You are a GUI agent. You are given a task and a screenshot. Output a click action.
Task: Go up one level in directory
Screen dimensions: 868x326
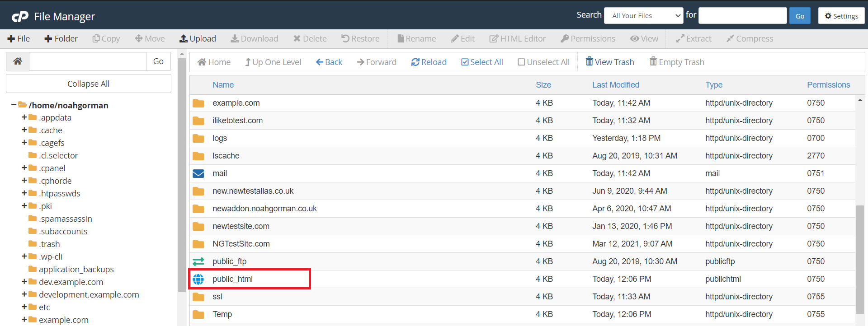pos(273,62)
